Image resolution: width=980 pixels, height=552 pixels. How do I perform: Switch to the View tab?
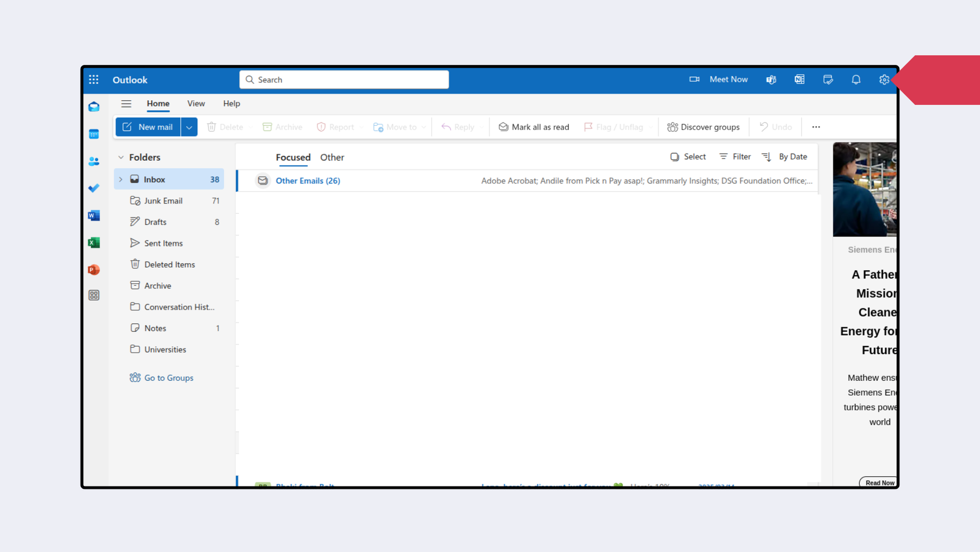[x=196, y=104]
